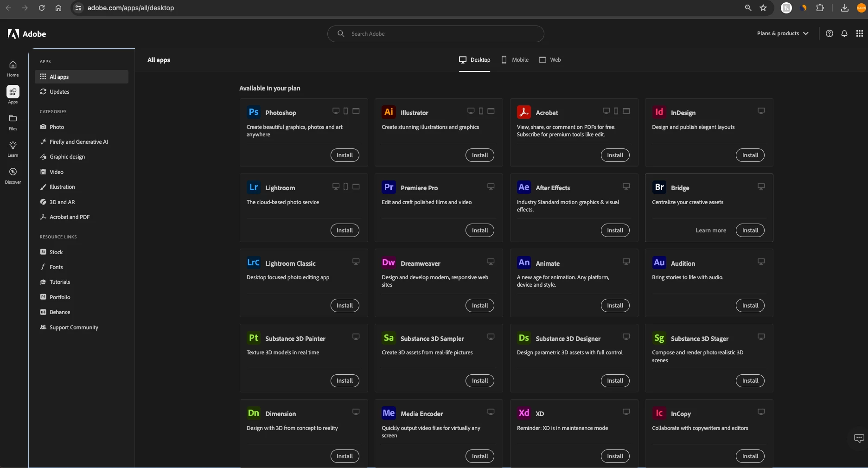Click the Dreamweaver app icon
This screenshot has width=868, height=468.
389,263
